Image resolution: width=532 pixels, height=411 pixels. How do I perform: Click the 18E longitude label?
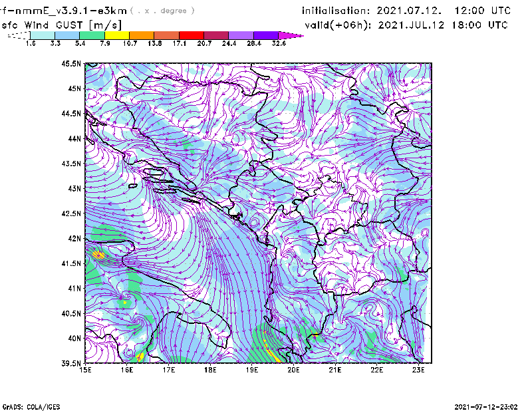coord(210,370)
